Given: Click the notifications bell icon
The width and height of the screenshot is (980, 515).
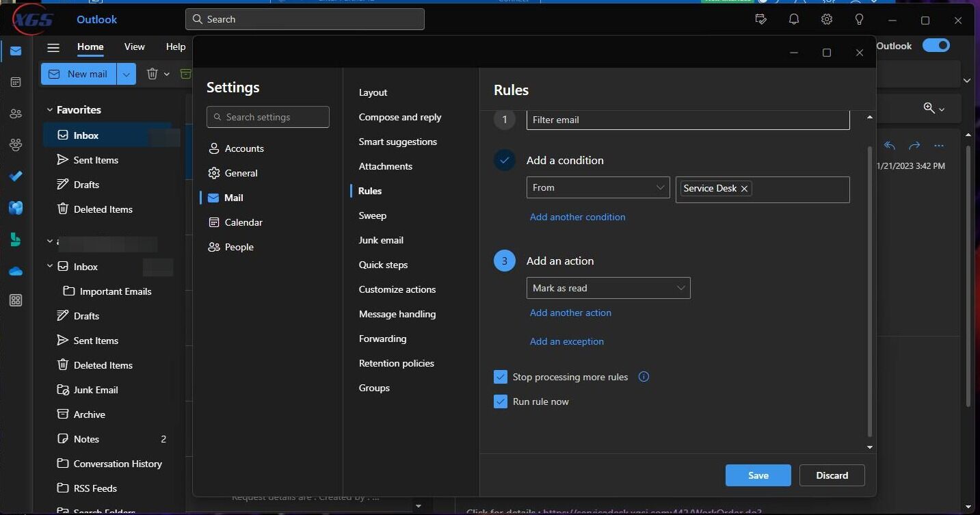Looking at the screenshot, I should [793, 19].
